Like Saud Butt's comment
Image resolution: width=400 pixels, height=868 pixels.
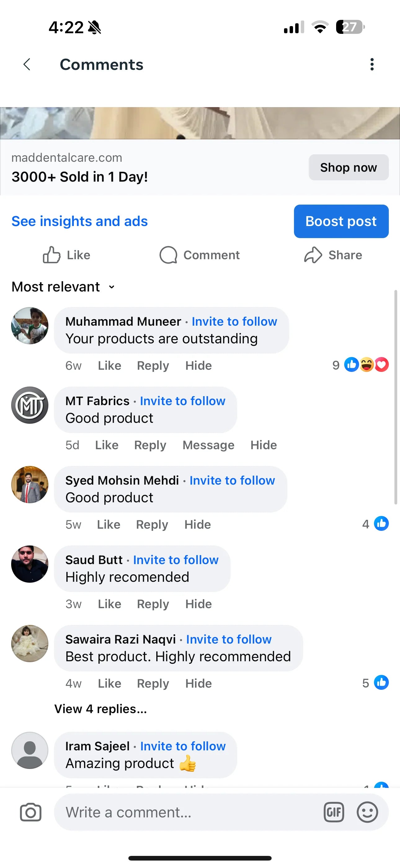pos(109,604)
